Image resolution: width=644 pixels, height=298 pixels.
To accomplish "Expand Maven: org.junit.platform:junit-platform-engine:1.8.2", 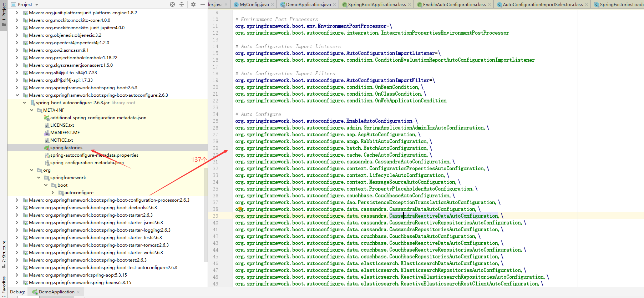I will point(17,12).
